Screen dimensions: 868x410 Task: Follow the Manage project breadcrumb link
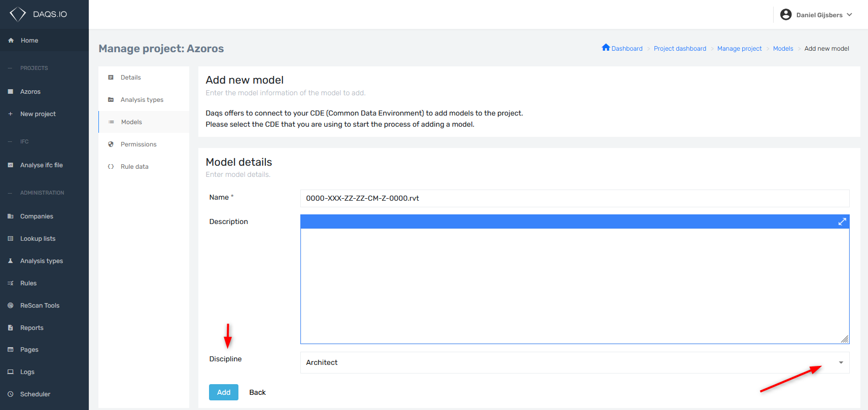(x=740, y=49)
